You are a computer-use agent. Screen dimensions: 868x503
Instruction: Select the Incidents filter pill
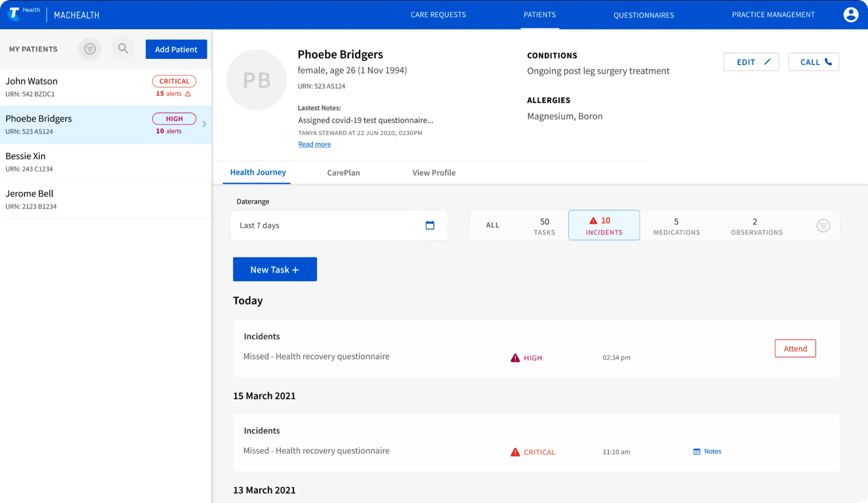click(x=604, y=225)
